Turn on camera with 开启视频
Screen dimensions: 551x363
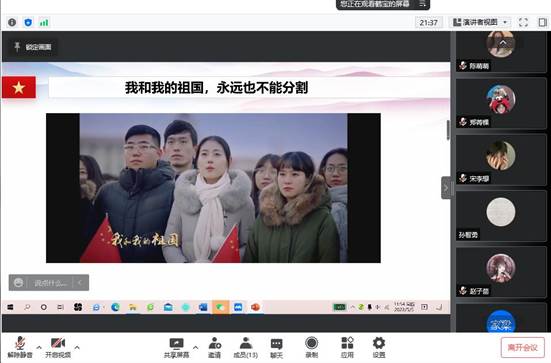pyautogui.click(x=58, y=348)
